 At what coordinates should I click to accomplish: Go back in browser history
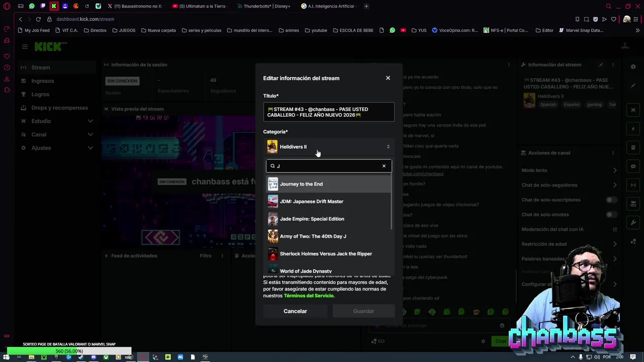point(20,19)
